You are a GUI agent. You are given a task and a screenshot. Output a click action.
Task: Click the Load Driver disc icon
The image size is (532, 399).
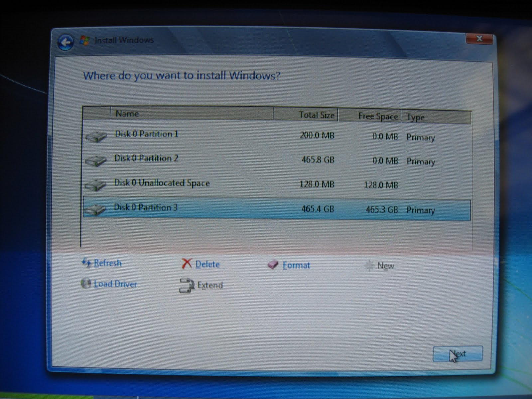click(x=86, y=284)
